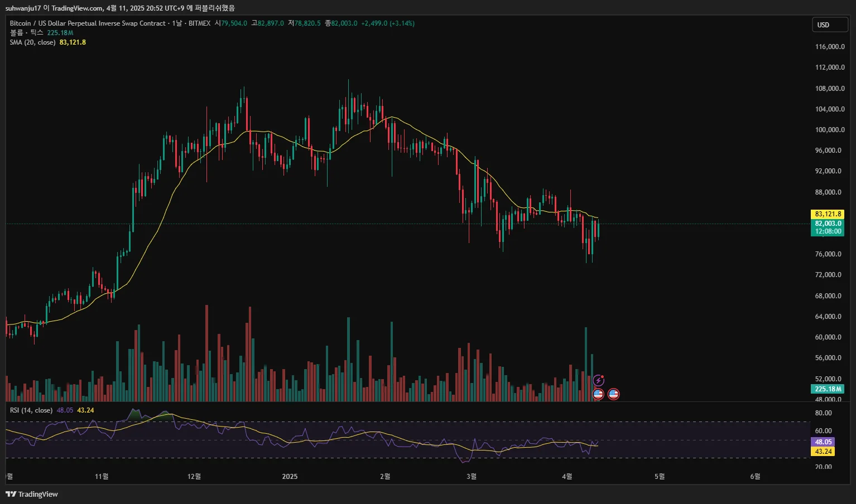Click the 12월 label on the time axis

194,476
